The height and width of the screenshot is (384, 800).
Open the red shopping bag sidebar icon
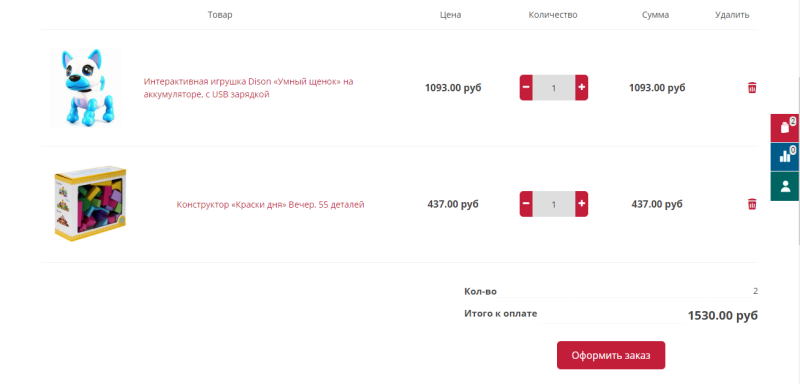point(785,128)
